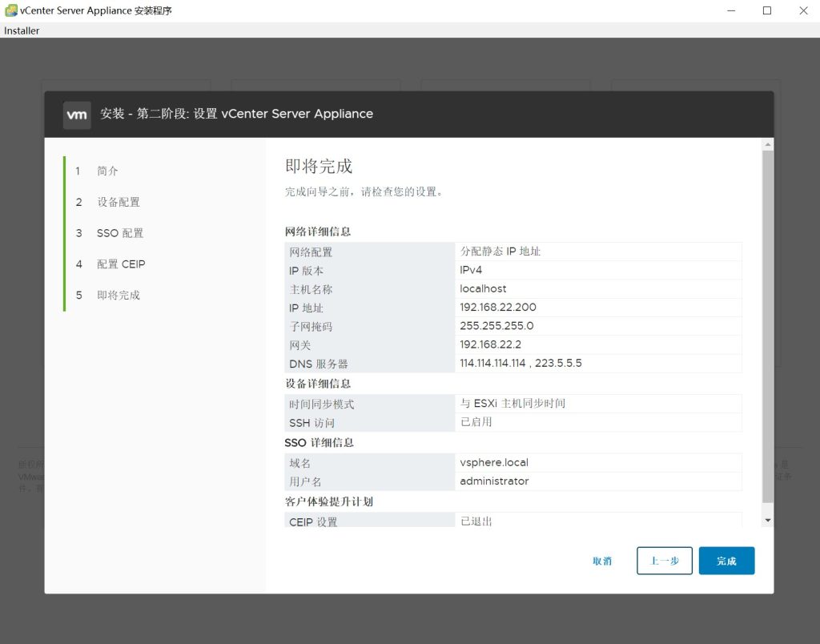Click the 完成 finish button
Image resolution: width=820 pixels, height=644 pixels.
[726, 561]
